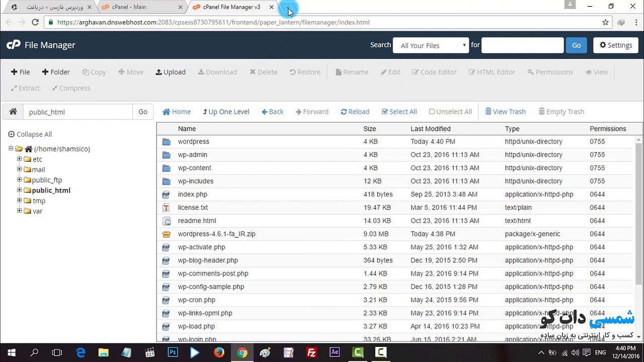Reload the page with the browser refresh icon
644x362 pixels.
(35, 22)
